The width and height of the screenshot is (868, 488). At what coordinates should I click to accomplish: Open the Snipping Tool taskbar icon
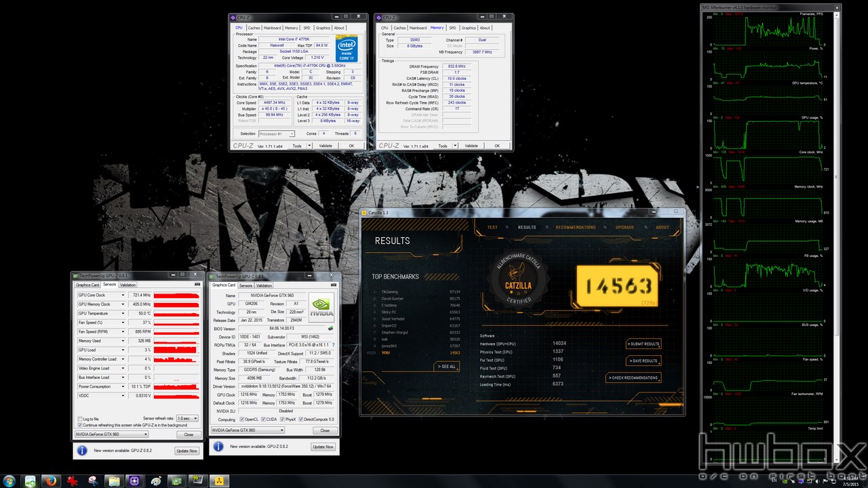coord(94,481)
